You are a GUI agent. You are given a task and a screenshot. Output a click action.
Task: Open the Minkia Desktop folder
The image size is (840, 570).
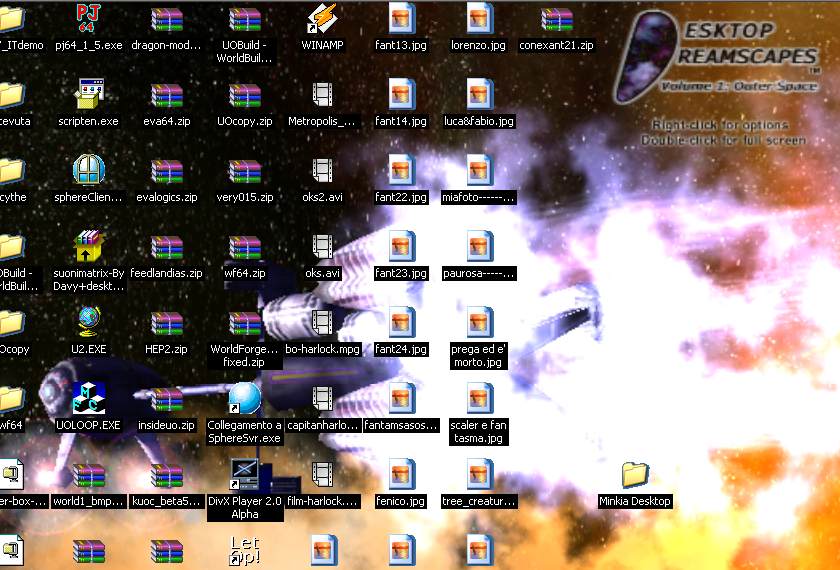(634, 474)
